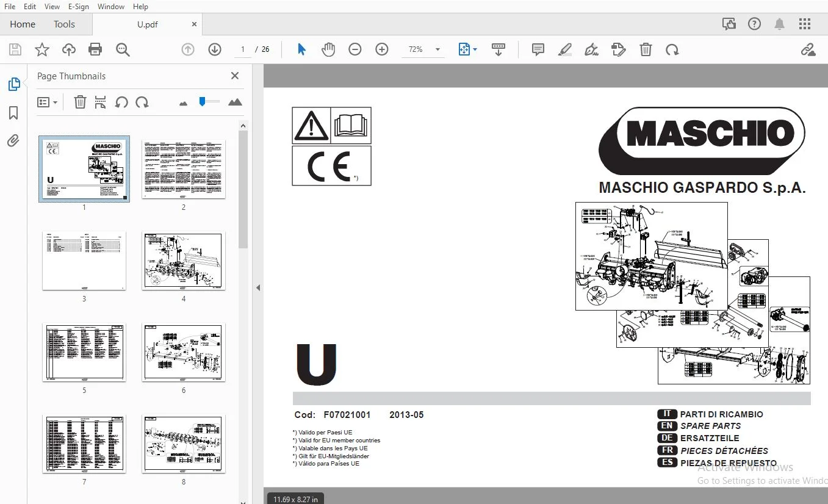Select the page 1 thumbnail

84,169
